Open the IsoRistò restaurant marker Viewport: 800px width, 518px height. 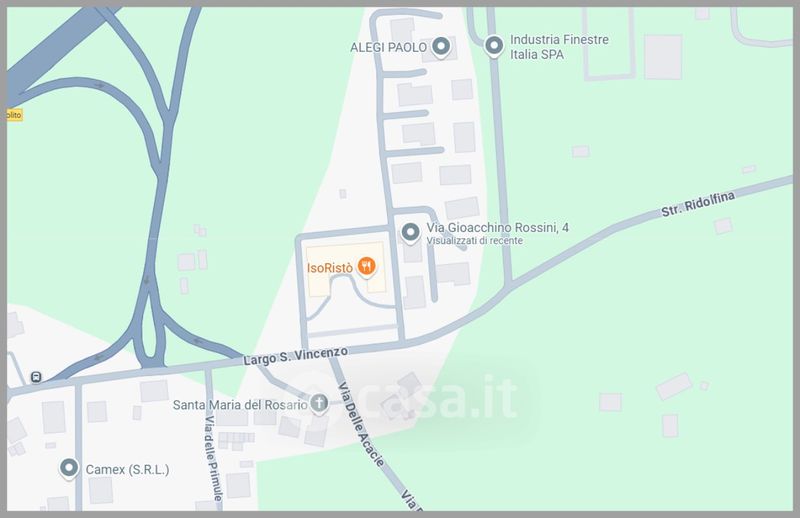[366, 266]
